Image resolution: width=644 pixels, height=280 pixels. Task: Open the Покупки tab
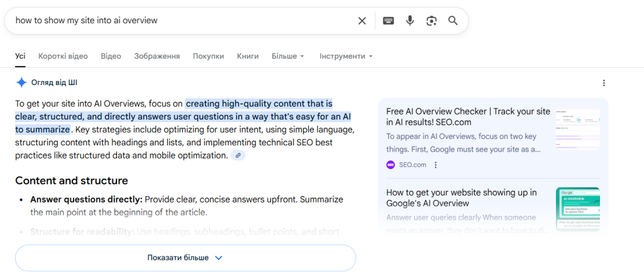click(208, 56)
